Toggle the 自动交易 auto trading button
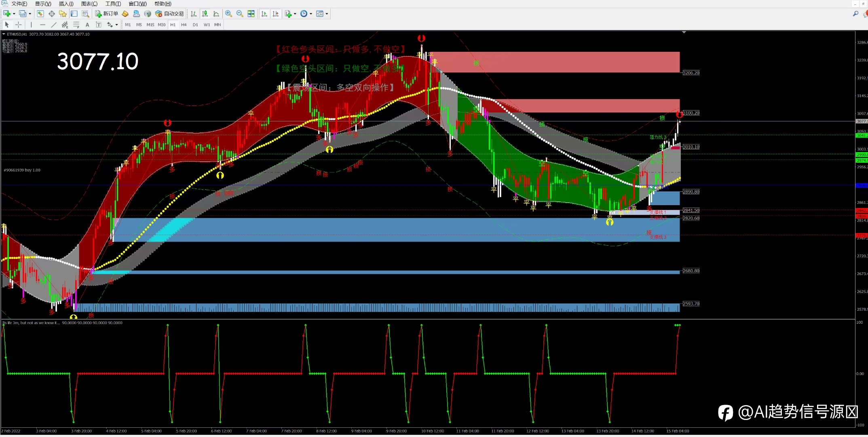Viewport: 868px width, 437px height. click(x=169, y=14)
